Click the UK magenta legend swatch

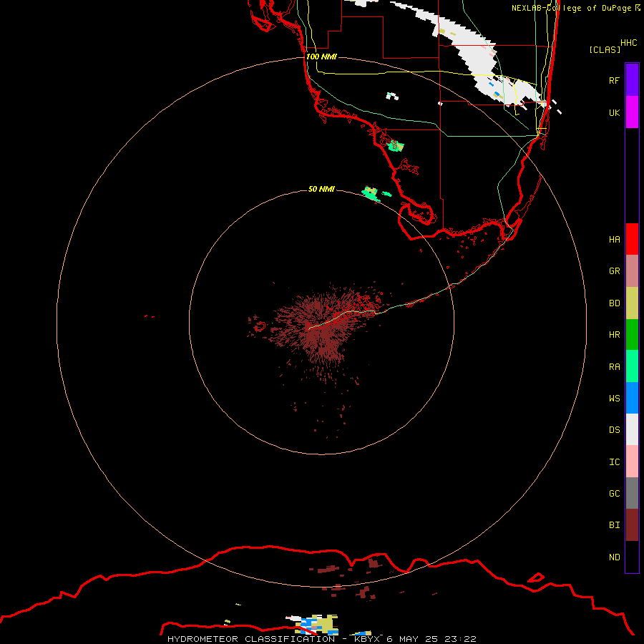click(632, 112)
